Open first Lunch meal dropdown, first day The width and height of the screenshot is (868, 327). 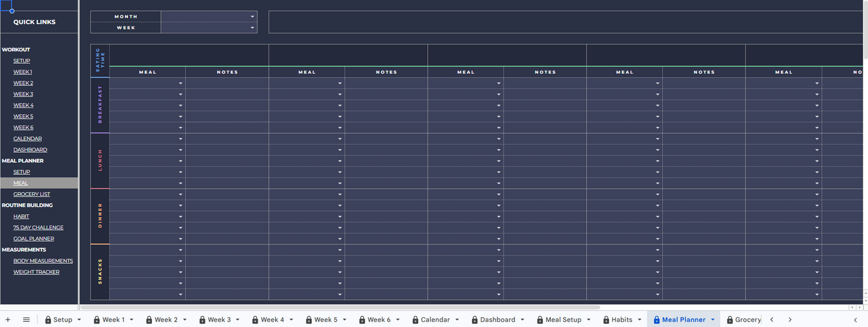(180, 139)
